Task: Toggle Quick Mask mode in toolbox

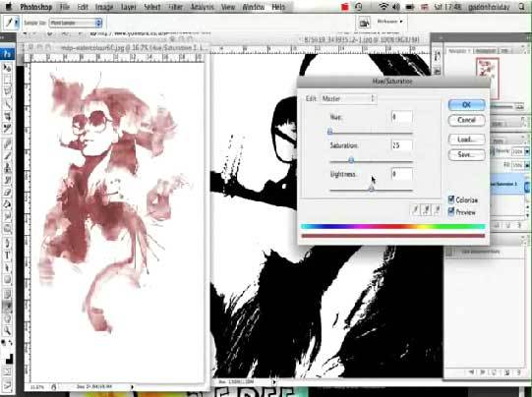Action: coord(7,371)
